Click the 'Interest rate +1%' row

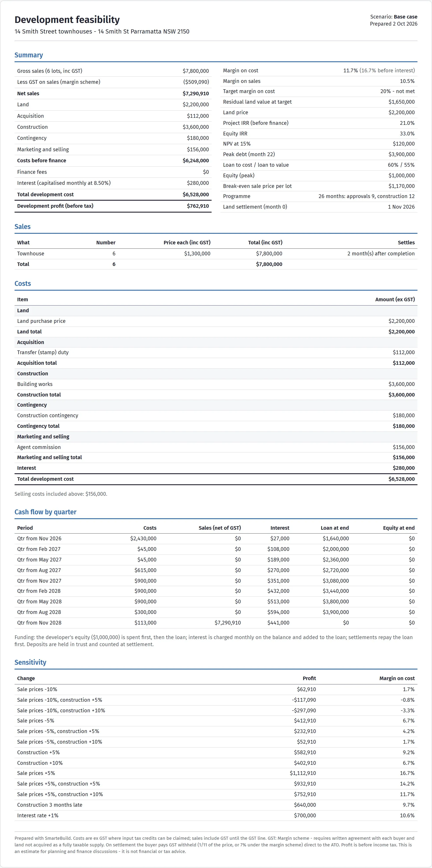point(216,816)
